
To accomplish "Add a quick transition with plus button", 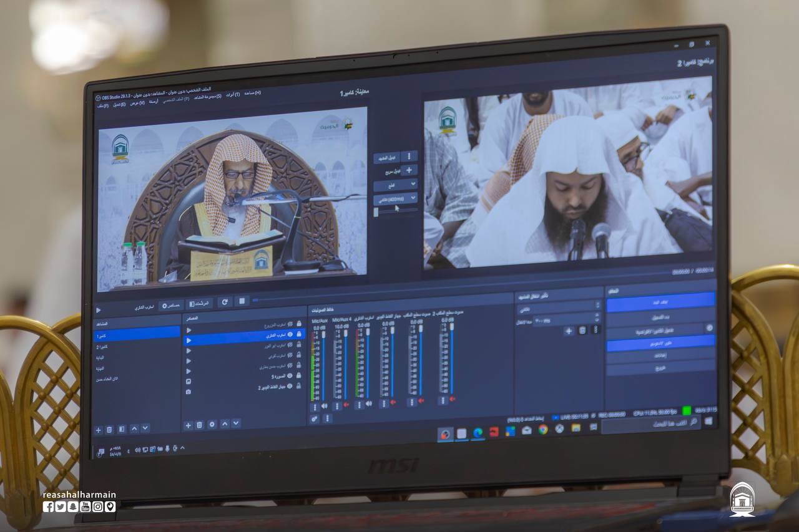I will pos(409,170).
